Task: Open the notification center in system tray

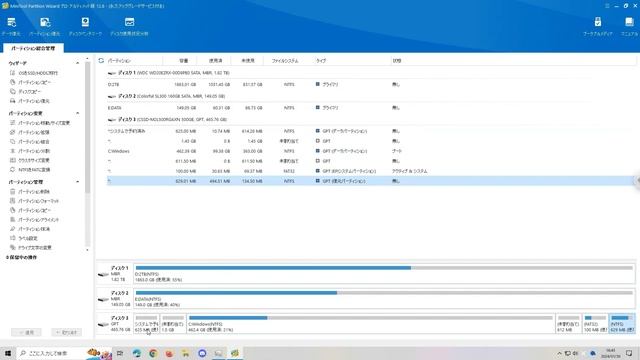Action: (629, 353)
